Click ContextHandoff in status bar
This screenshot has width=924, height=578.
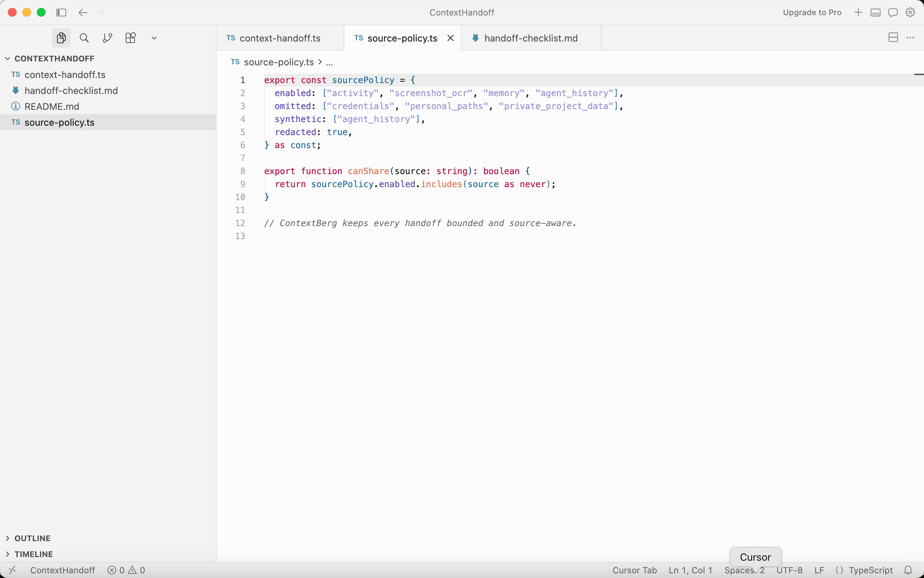(62, 570)
